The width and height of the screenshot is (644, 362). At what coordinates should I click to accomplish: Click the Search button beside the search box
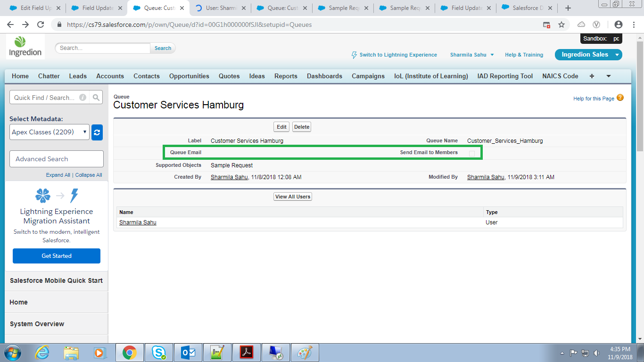click(163, 48)
